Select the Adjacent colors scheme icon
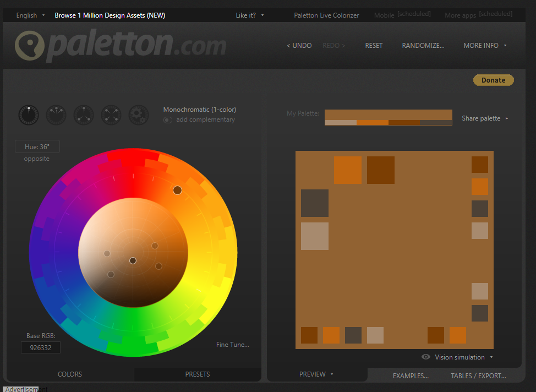Image resolution: width=536 pixels, height=392 pixels. [x=56, y=115]
